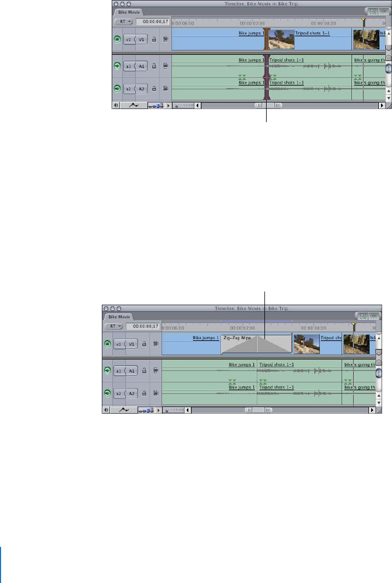Click the V1 destination control in the lower timeline

click(x=131, y=344)
